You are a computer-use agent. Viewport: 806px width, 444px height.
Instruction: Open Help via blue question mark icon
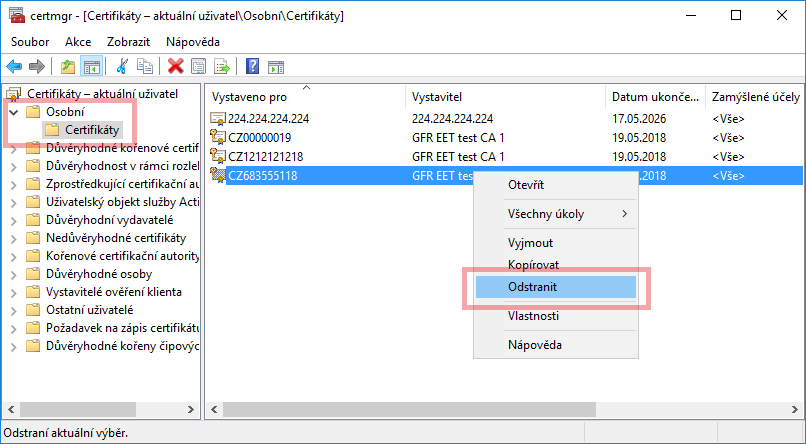tap(252, 67)
